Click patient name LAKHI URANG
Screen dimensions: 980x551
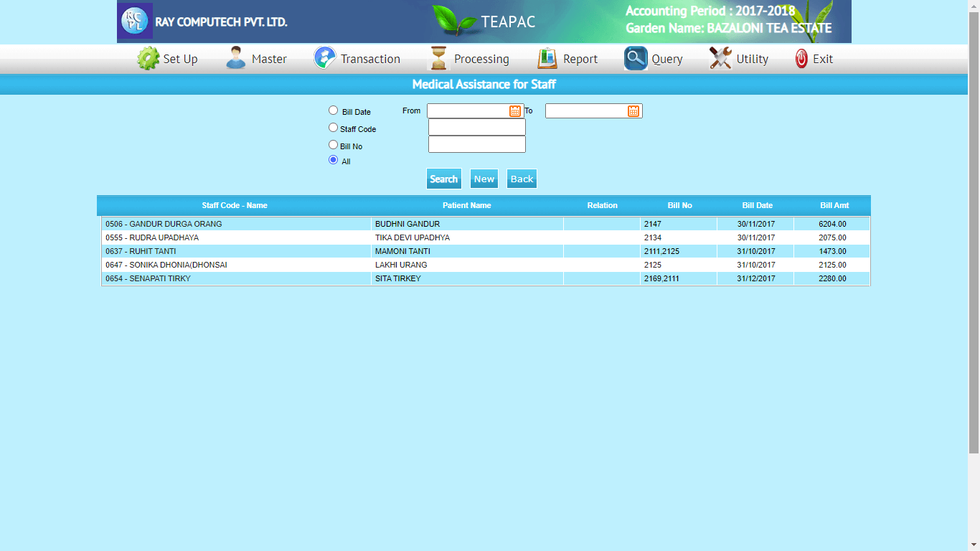click(x=401, y=265)
